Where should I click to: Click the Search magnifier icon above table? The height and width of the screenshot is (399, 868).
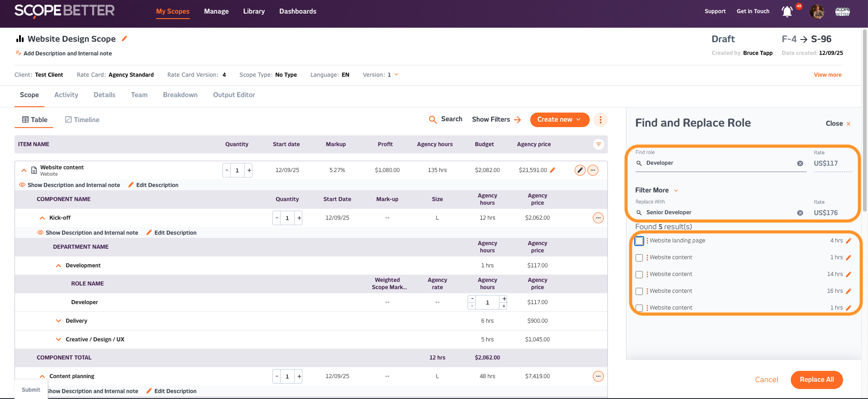433,119
